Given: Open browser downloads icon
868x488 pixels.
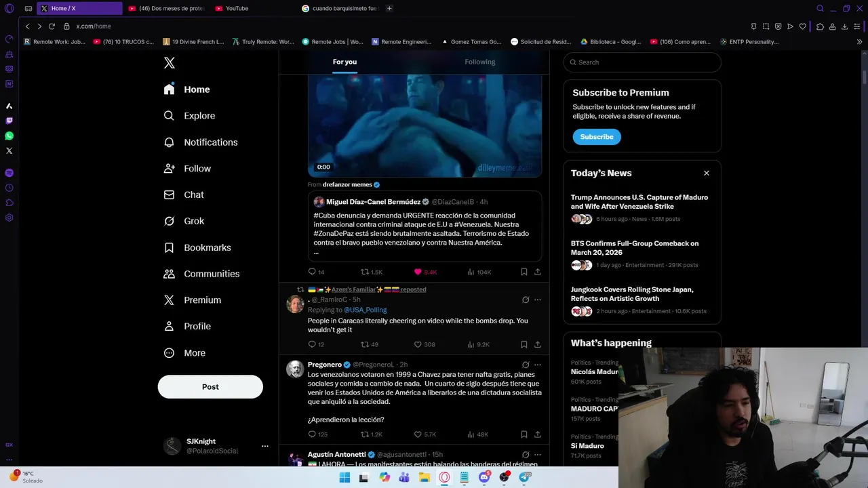Looking at the screenshot, I should pos(845,26).
